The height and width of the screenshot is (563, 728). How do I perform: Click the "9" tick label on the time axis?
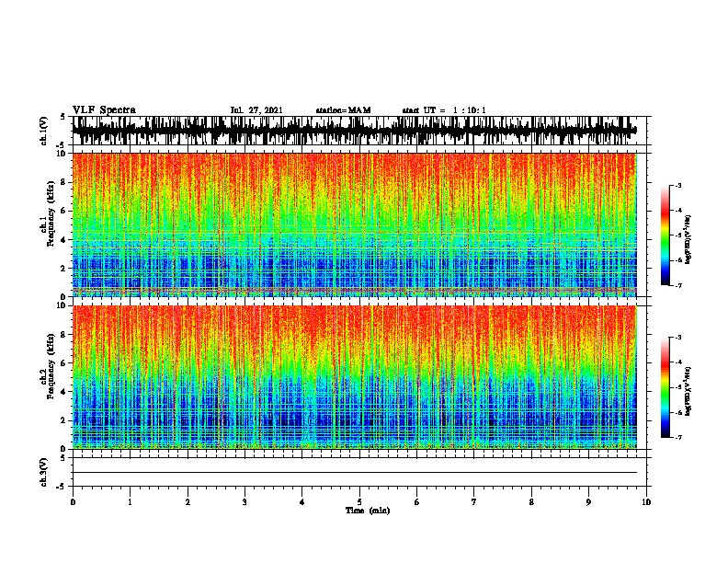(x=588, y=502)
